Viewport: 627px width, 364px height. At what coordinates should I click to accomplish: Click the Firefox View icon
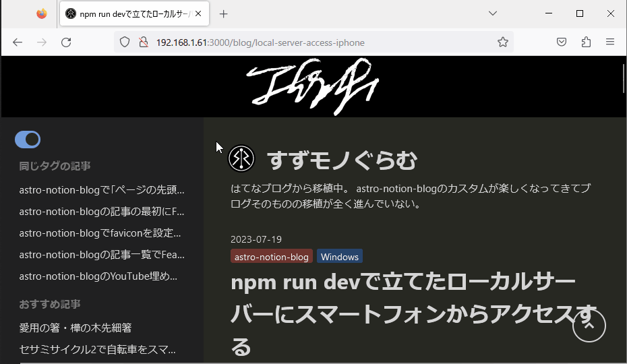(42, 13)
